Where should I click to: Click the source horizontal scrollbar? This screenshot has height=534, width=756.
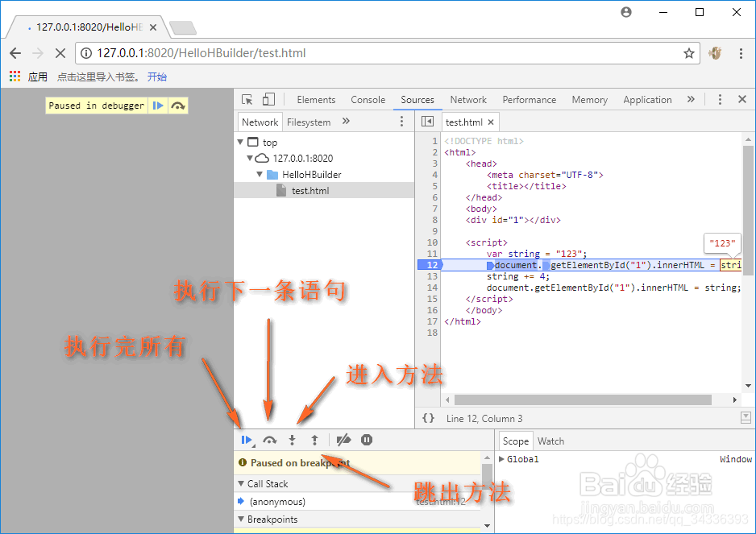(583, 399)
